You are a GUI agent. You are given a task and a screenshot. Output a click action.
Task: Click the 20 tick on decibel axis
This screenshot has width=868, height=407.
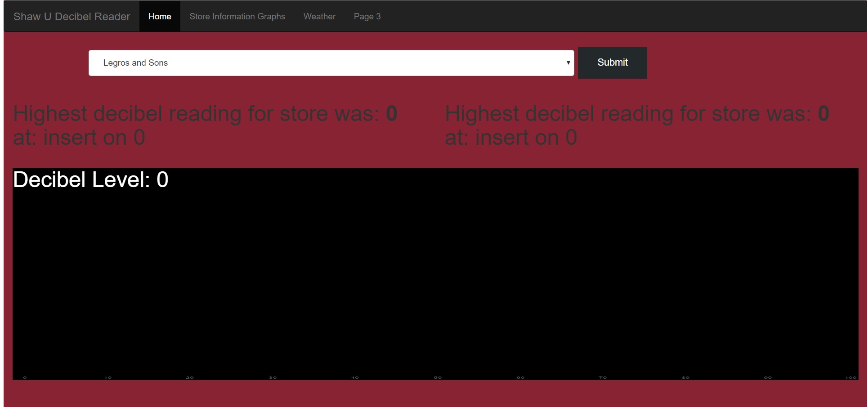(190, 377)
